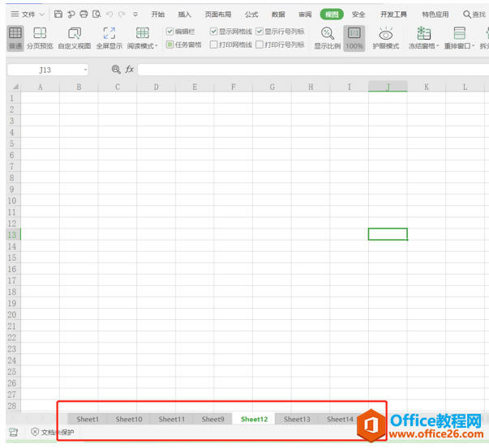The height and width of the screenshot is (448, 489).
Task: Switch to Sheet9 tab
Action: coord(212,419)
